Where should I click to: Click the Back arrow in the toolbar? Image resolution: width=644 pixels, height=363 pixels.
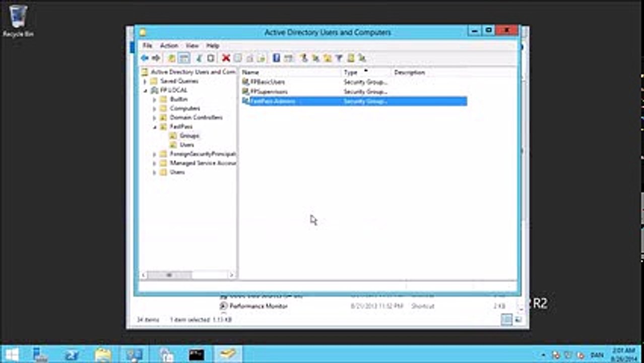coord(145,58)
